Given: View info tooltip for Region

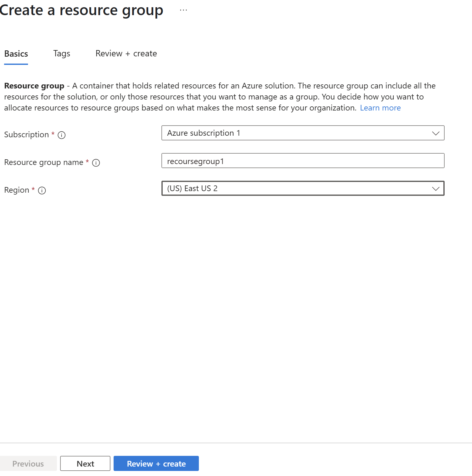Looking at the screenshot, I should (x=42, y=190).
